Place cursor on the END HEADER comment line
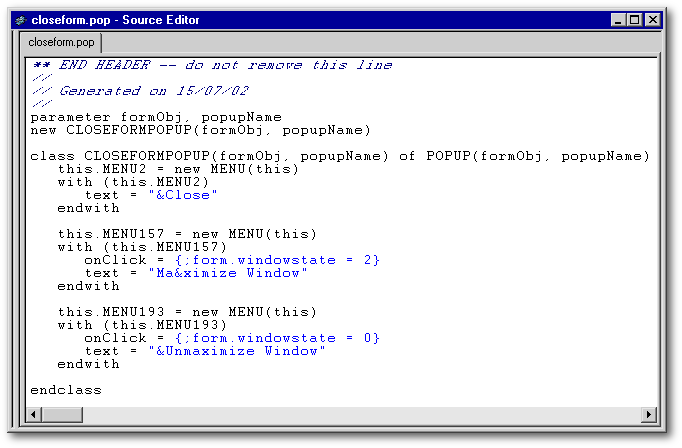This screenshot has width=682, height=448. 210,65
